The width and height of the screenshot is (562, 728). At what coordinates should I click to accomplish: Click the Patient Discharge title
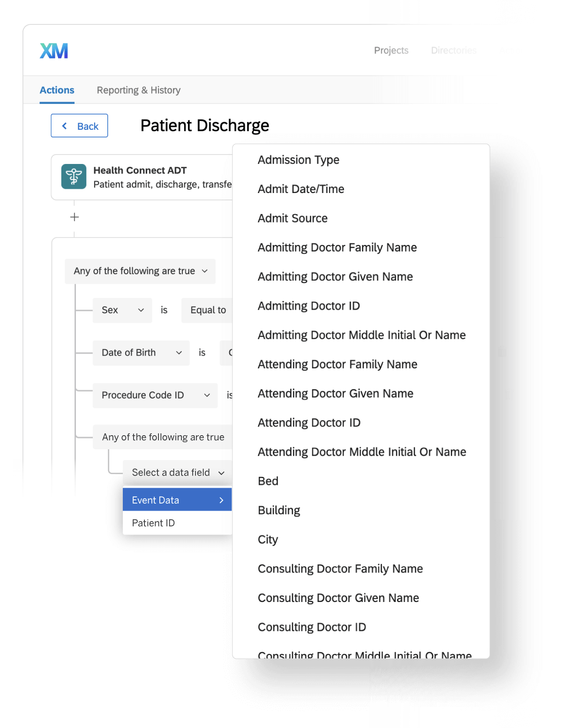point(205,126)
